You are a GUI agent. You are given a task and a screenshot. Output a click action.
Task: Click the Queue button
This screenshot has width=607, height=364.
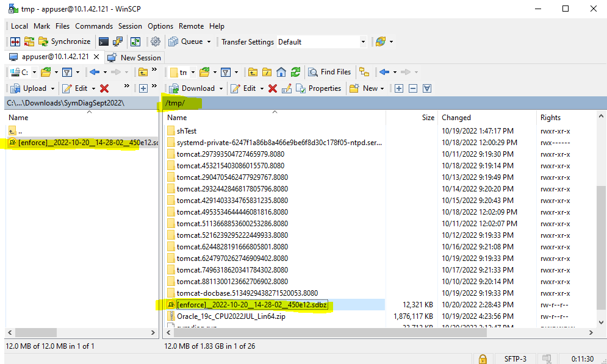[186, 41]
